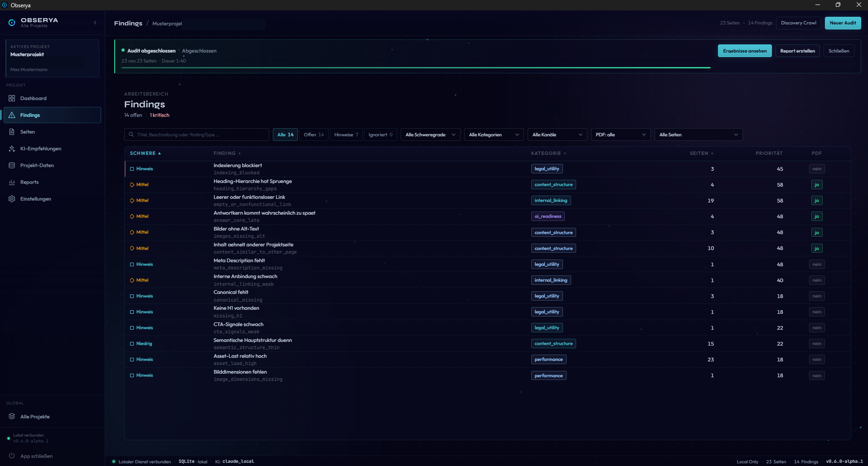Image resolution: width=868 pixels, height=466 pixels.
Task: Click the App schließen power icon
Action: pyautogui.click(x=12, y=456)
